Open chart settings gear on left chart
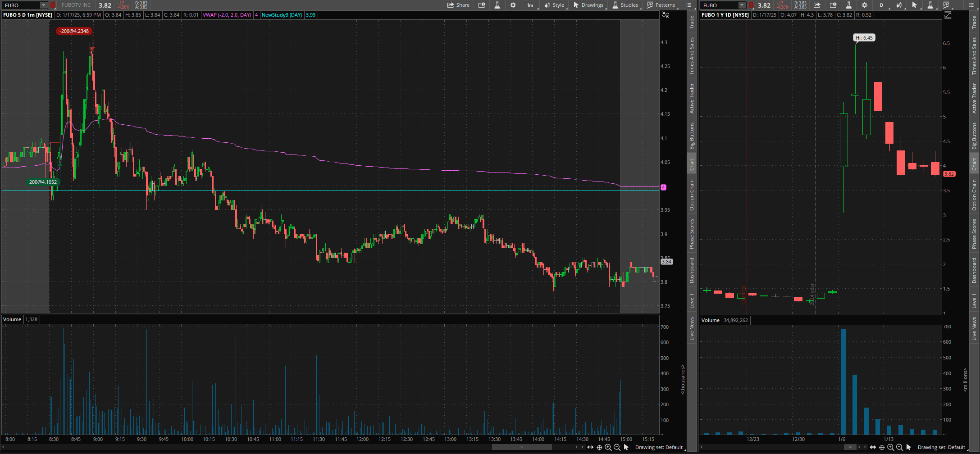The width and height of the screenshot is (980, 454). pos(513,5)
